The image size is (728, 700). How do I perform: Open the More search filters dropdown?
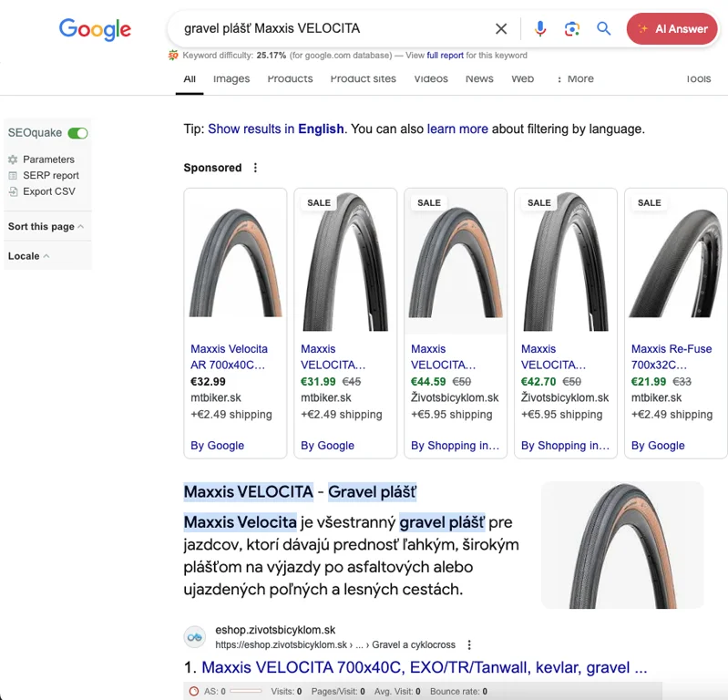(575, 79)
